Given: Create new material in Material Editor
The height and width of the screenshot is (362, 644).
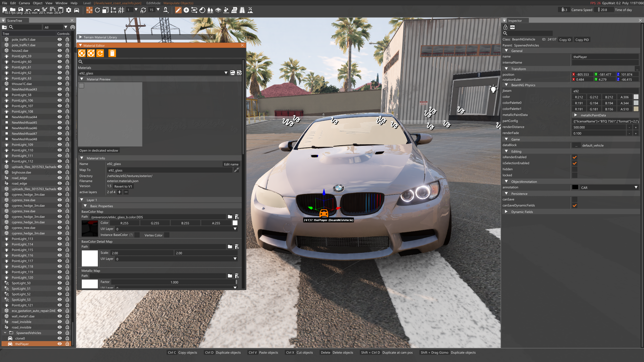Looking at the screenshot, I should tap(82, 53).
